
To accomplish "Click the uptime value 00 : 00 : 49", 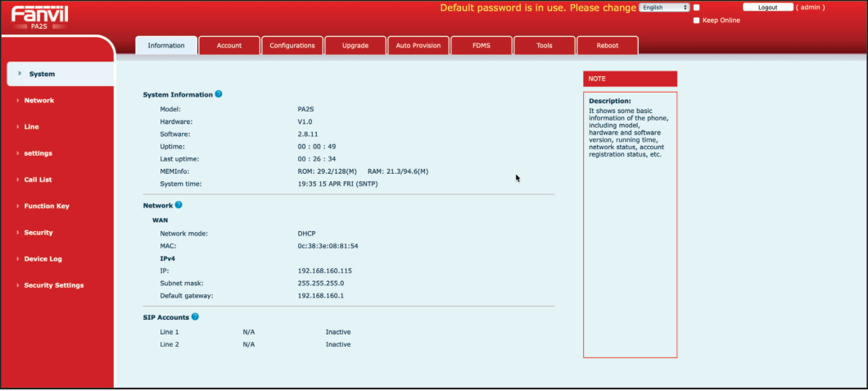I will tap(317, 147).
